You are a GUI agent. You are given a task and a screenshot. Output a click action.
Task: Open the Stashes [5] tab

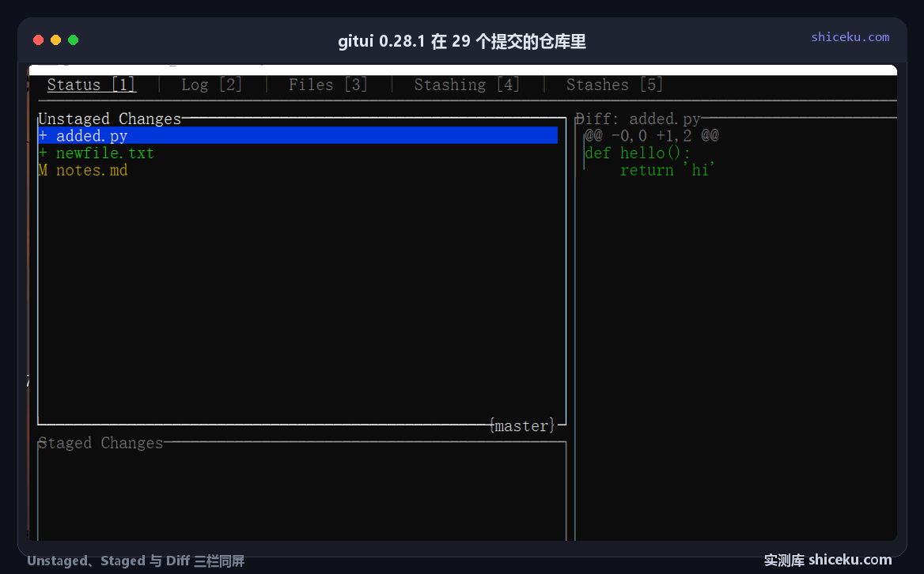point(615,85)
